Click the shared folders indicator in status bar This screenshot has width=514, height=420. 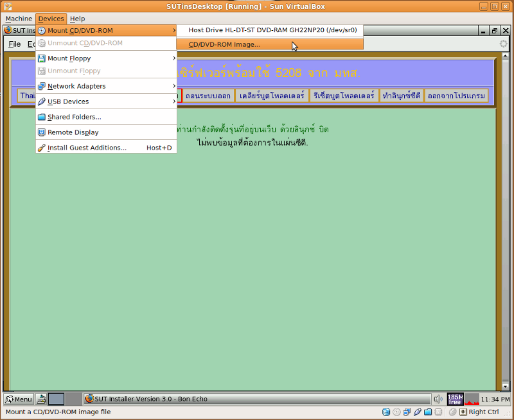428,412
